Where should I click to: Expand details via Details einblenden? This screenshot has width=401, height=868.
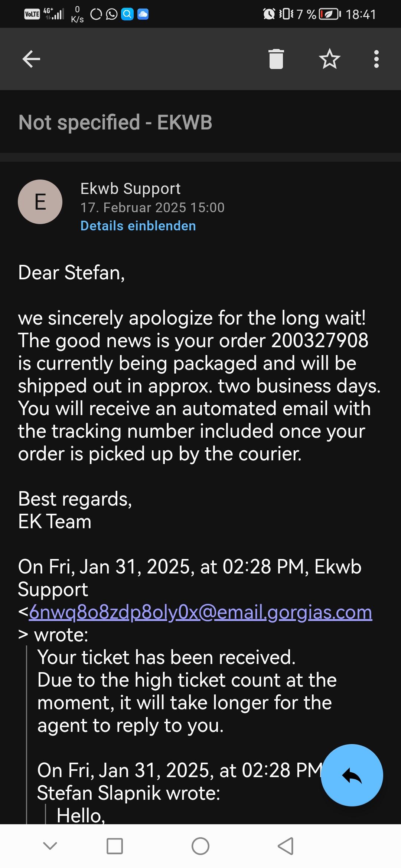tap(138, 226)
